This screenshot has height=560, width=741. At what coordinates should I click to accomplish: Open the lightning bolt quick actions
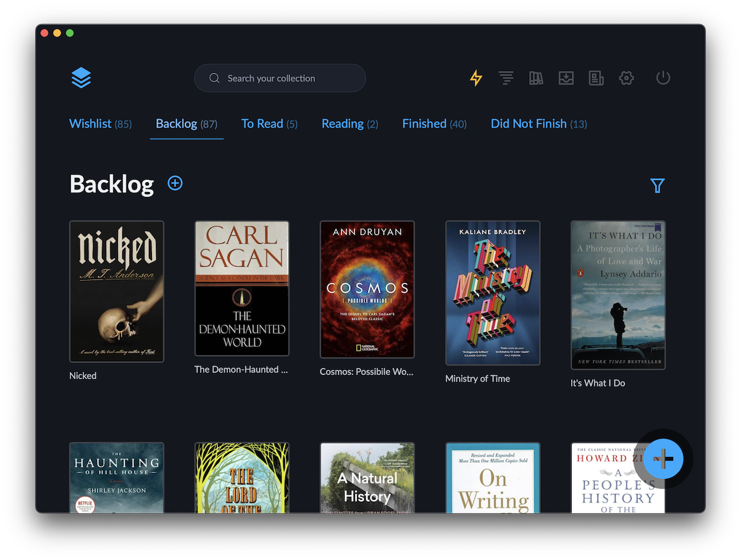[476, 78]
